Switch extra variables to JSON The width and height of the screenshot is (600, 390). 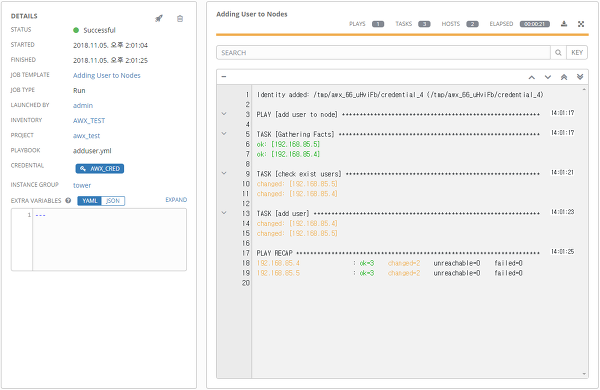(113, 201)
